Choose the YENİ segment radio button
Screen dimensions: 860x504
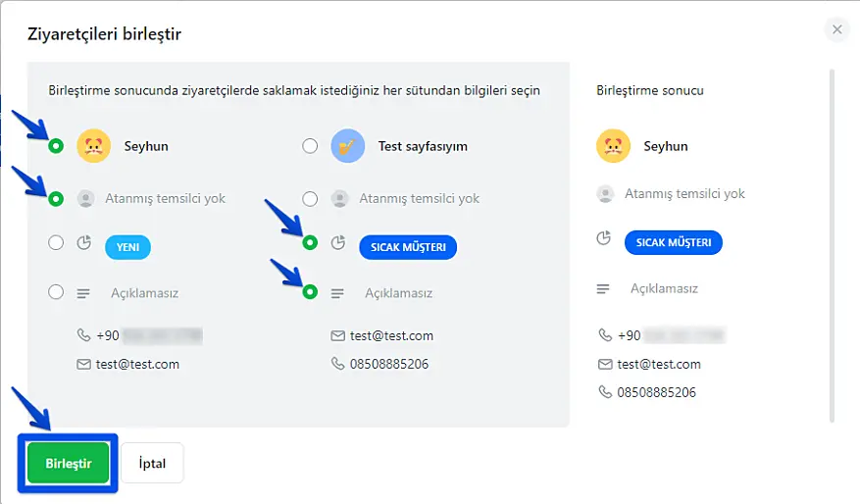point(56,243)
